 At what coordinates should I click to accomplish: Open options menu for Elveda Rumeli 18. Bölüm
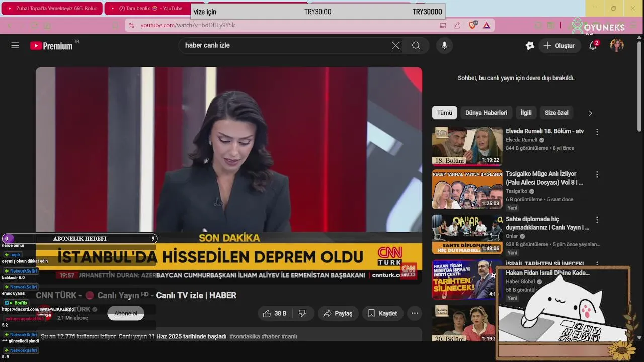coord(597,132)
